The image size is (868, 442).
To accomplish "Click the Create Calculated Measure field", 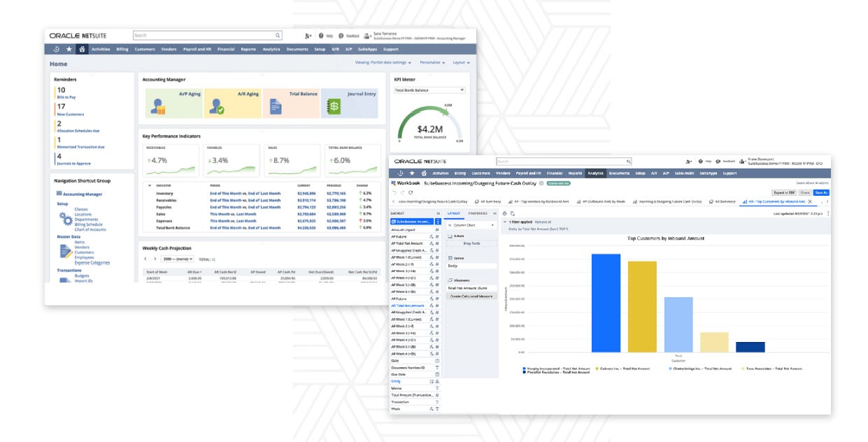I will click(x=470, y=296).
